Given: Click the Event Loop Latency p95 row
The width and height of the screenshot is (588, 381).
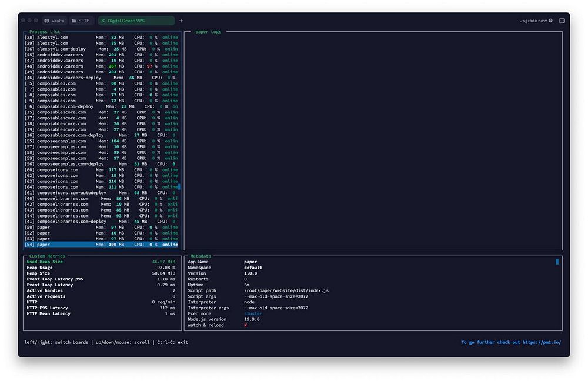Looking at the screenshot, I should [101, 279].
